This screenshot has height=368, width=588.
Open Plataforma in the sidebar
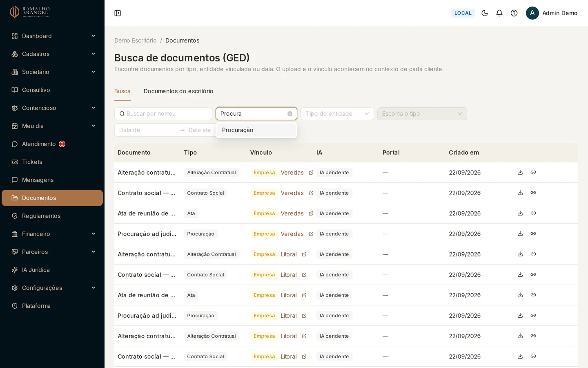[x=52, y=306]
